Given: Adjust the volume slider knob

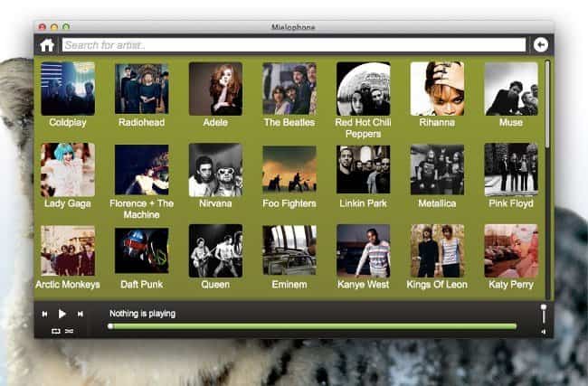Looking at the screenshot, I should (544, 307).
